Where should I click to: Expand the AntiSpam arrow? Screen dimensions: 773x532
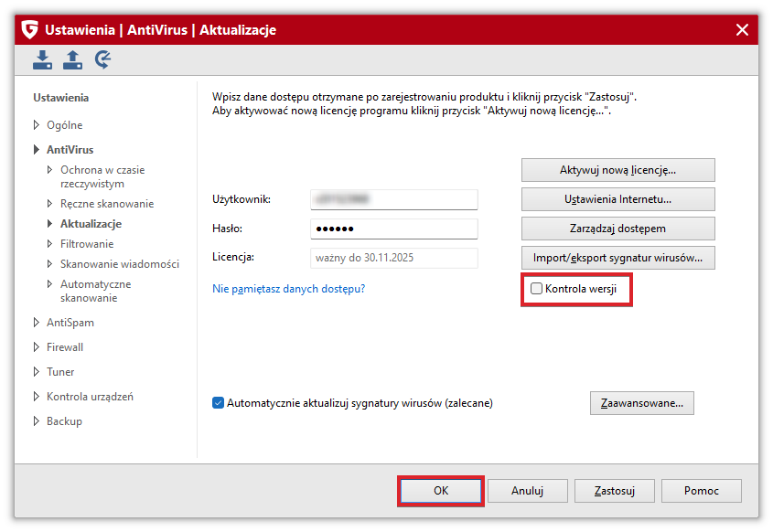[36, 323]
